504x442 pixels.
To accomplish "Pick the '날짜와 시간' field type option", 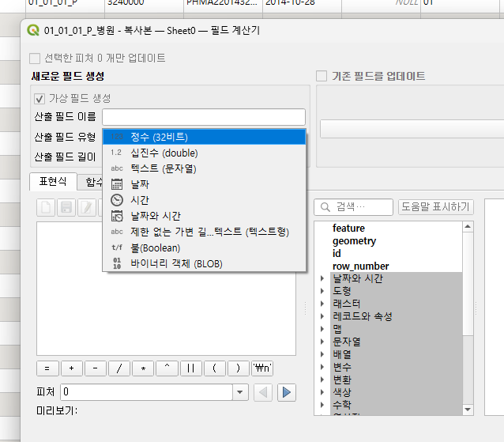I will (x=204, y=216).
